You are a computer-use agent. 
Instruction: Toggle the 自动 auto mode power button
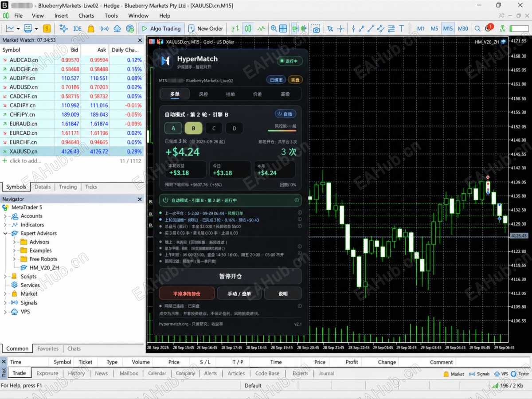point(285,114)
